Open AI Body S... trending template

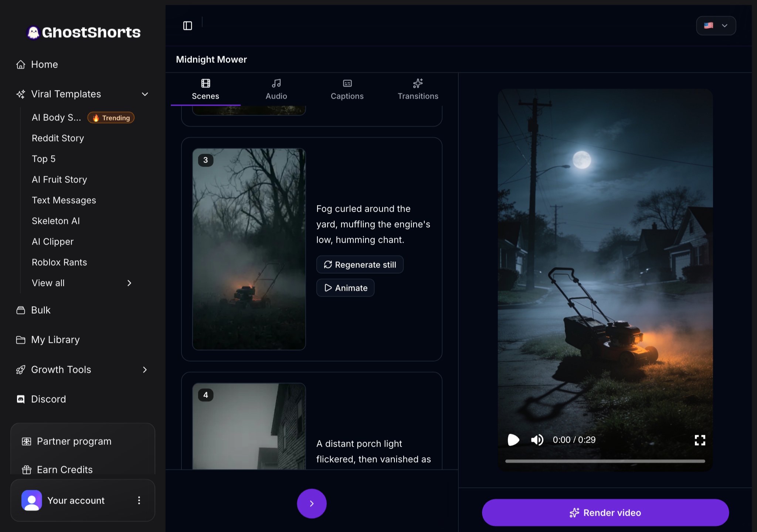[56, 117]
